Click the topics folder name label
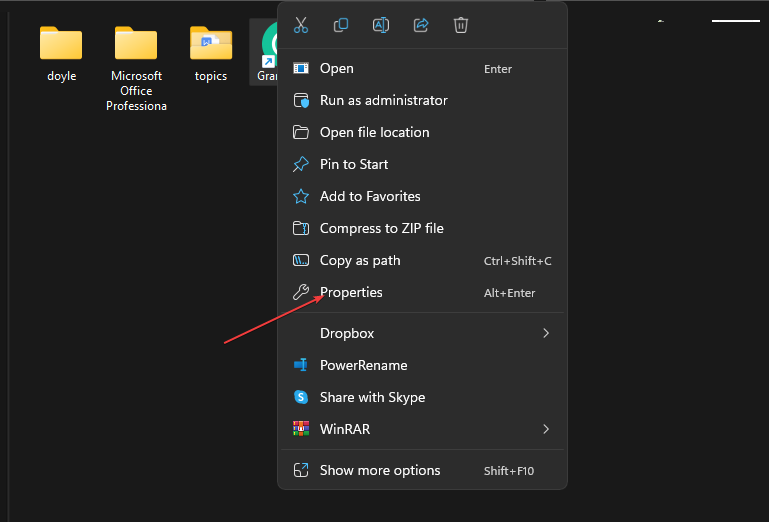Image resolution: width=769 pixels, height=522 pixels. point(211,77)
